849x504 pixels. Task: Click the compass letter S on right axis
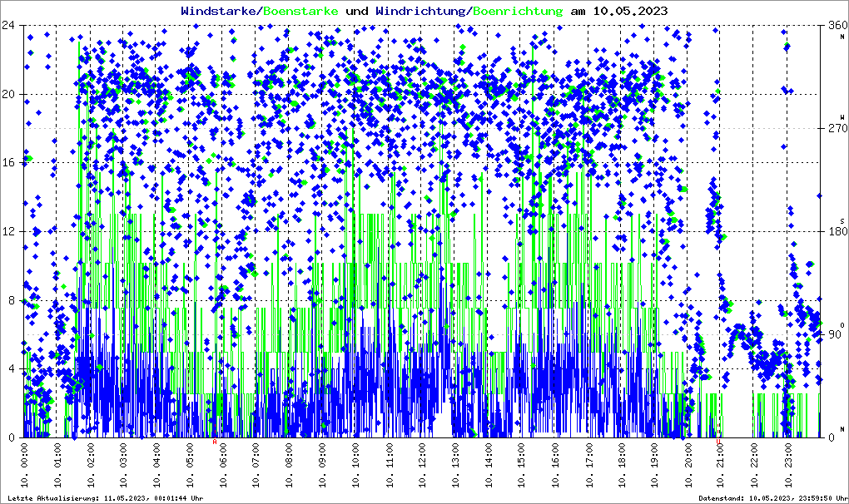[842, 220]
